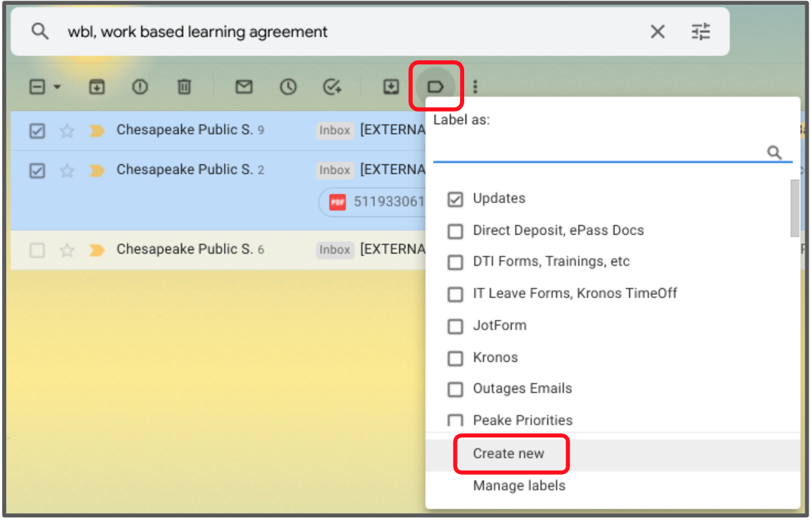Screen dimensions: 812x520
Task: Uncheck the Updates label checkbox
Action: [x=455, y=199]
